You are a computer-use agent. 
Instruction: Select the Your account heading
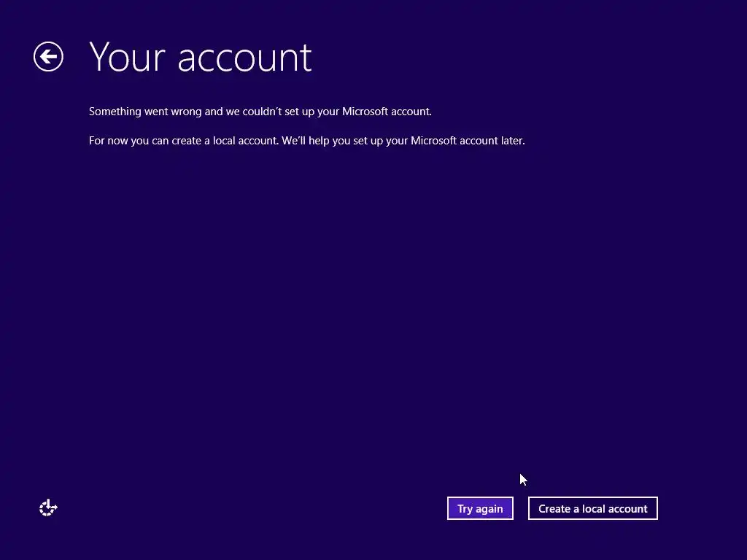[x=200, y=57]
